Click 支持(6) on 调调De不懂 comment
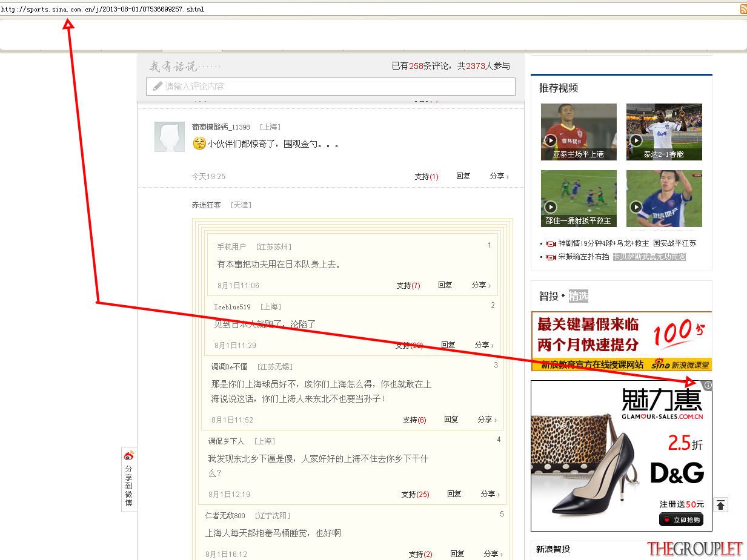This screenshot has height=560, width=747. point(414,420)
